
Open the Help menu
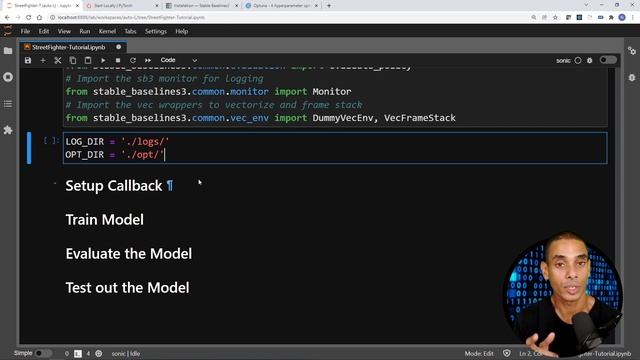[182, 31]
